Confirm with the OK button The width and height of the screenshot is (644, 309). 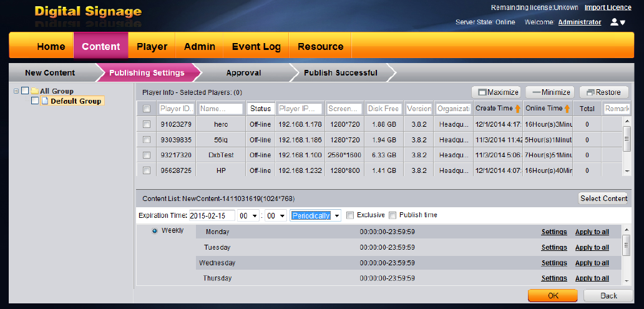click(553, 295)
